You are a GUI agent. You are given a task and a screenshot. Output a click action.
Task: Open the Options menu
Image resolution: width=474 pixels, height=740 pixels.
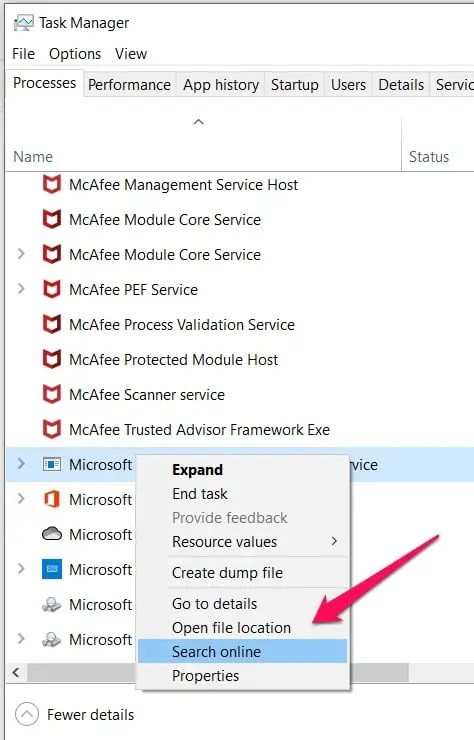pos(75,54)
